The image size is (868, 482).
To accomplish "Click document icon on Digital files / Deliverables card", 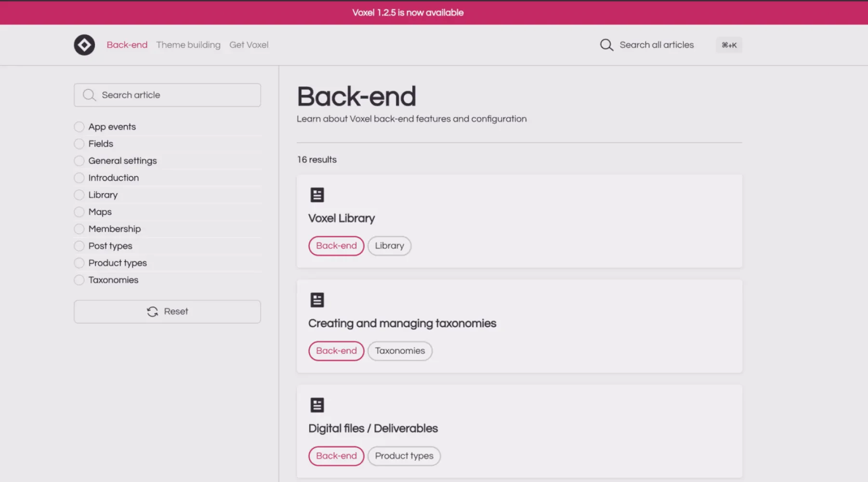I will click(x=317, y=405).
